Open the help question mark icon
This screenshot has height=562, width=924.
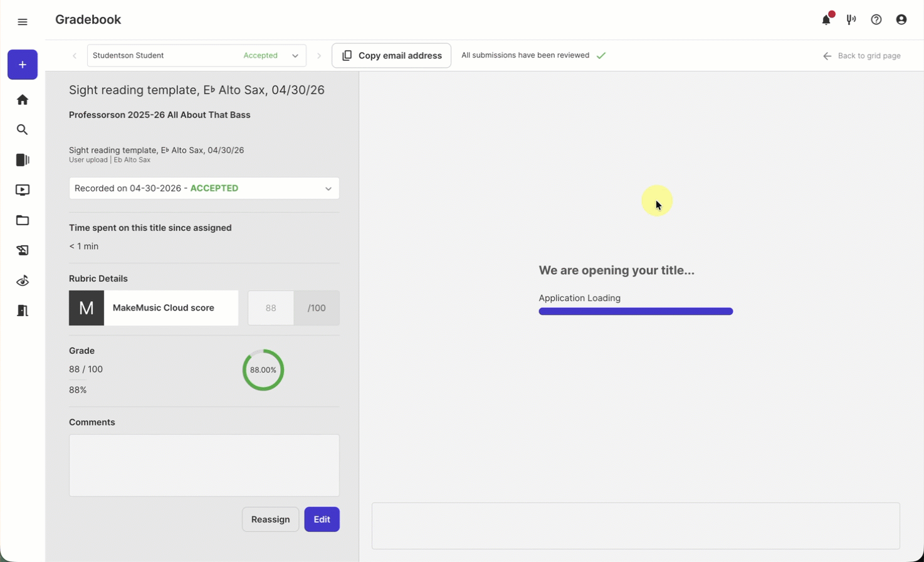(x=876, y=20)
